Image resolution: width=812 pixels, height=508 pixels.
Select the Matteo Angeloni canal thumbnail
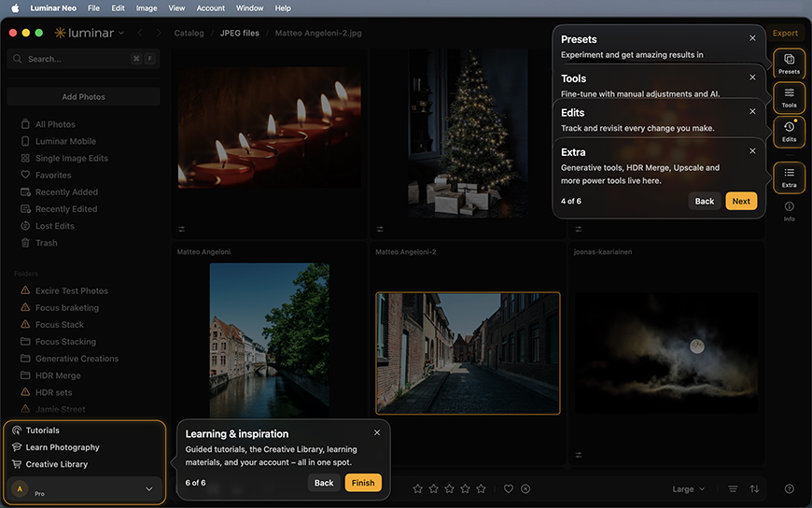click(270, 340)
